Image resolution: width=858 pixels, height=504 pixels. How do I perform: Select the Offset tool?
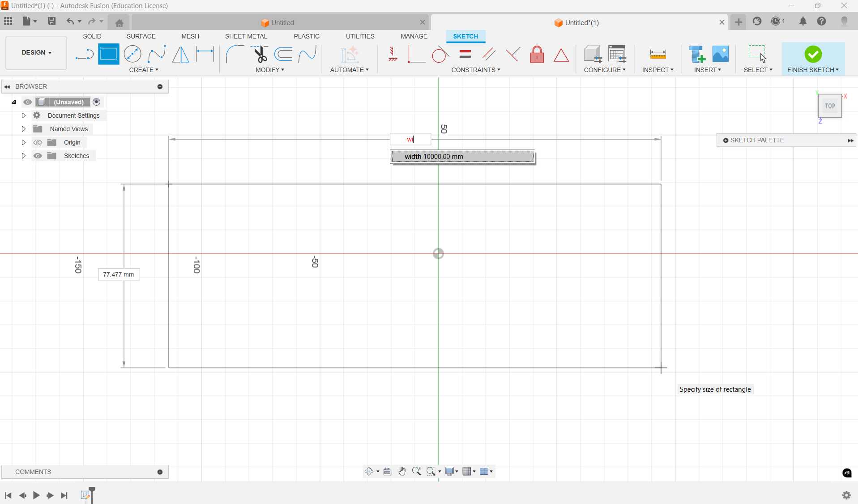pos(283,55)
